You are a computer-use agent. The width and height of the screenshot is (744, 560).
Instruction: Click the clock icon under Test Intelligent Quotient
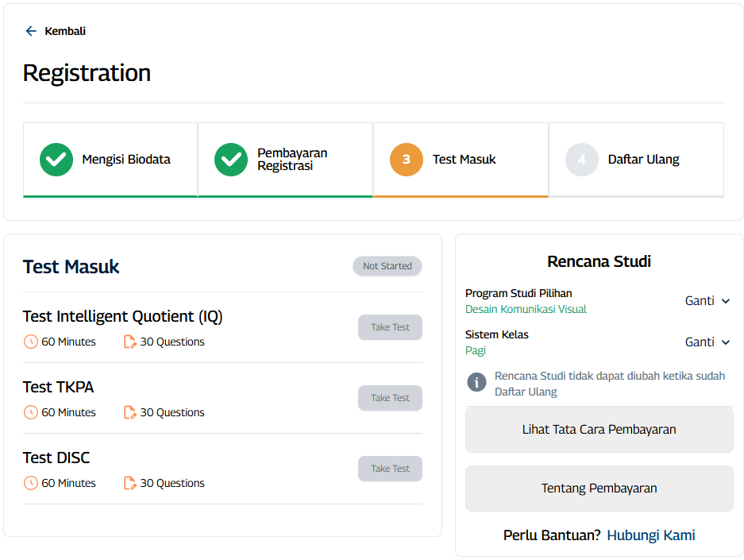[31, 342]
